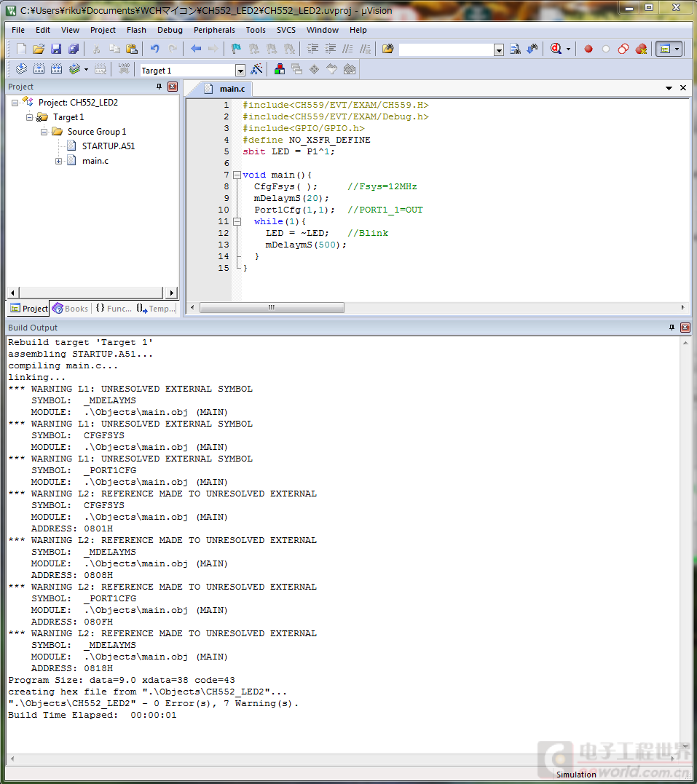Indent the selected lines

coord(312,49)
